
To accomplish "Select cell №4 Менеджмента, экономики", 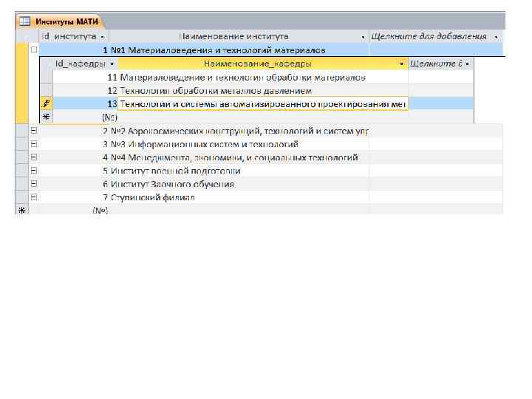I will coord(239,157).
